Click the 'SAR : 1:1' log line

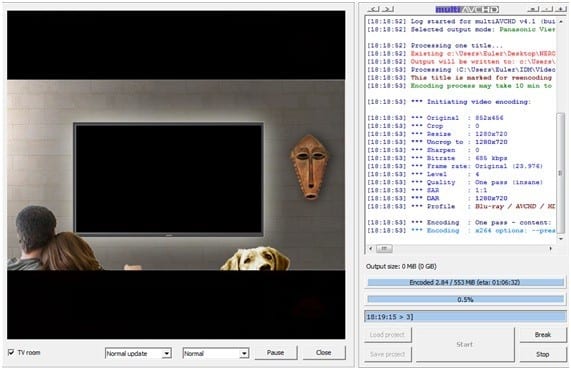click(427, 190)
